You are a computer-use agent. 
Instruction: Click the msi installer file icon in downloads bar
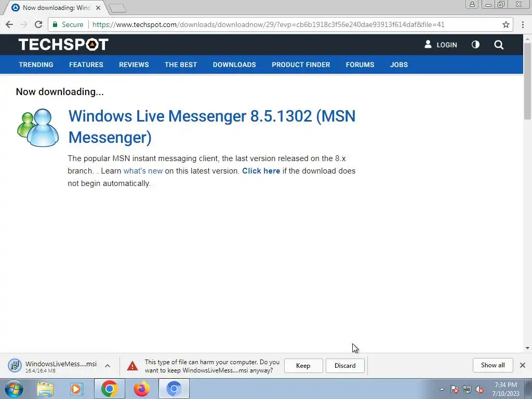(x=15, y=365)
